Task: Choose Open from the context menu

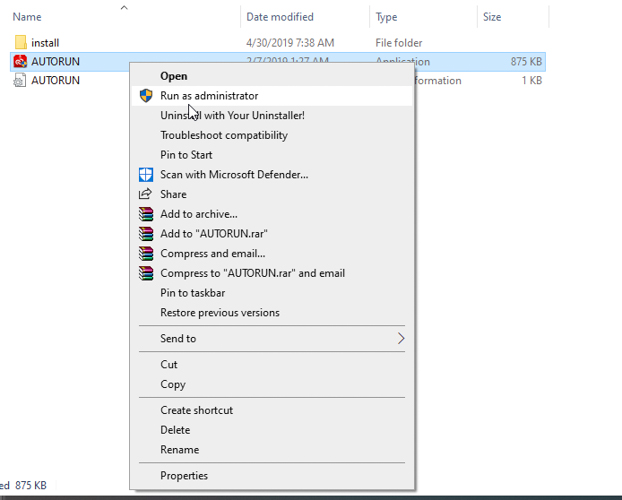Action: coord(174,76)
